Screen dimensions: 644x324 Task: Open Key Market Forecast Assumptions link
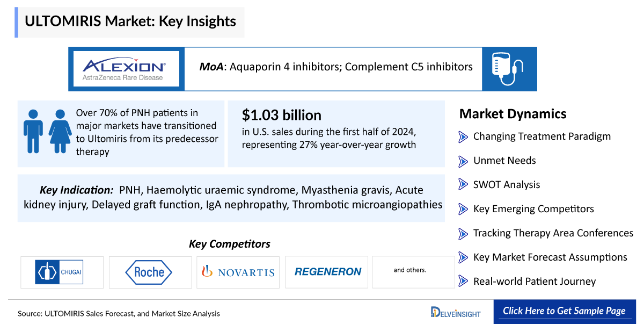(550, 257)
